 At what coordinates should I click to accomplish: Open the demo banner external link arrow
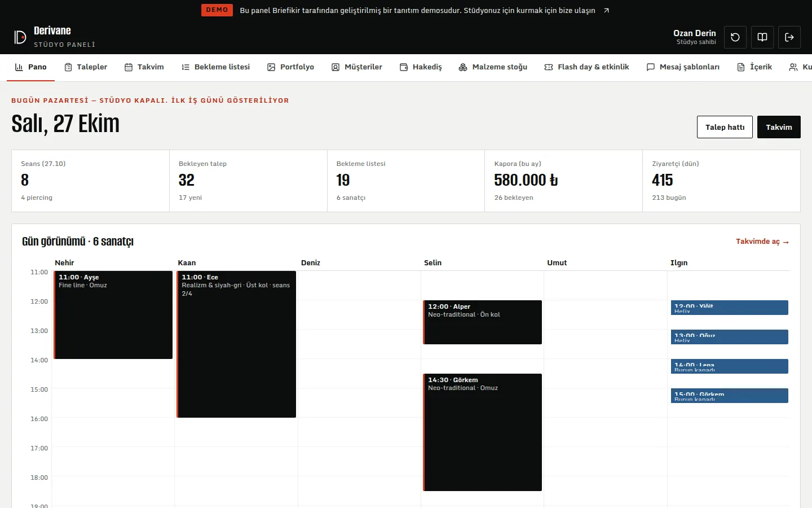(606, 11)
